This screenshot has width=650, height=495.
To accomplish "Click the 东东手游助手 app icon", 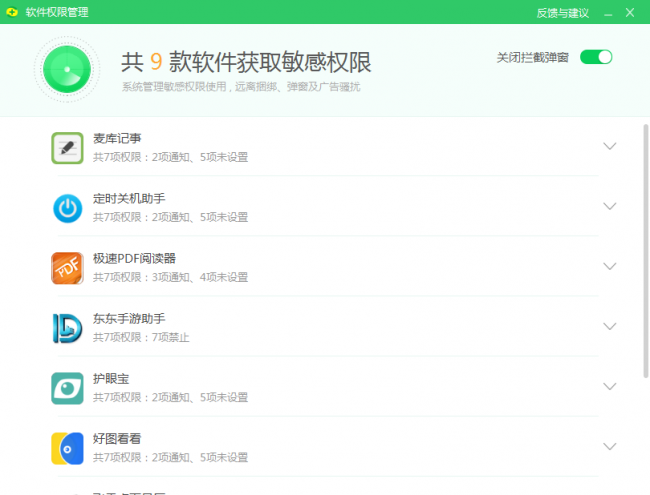I will [x=67, y=327].
